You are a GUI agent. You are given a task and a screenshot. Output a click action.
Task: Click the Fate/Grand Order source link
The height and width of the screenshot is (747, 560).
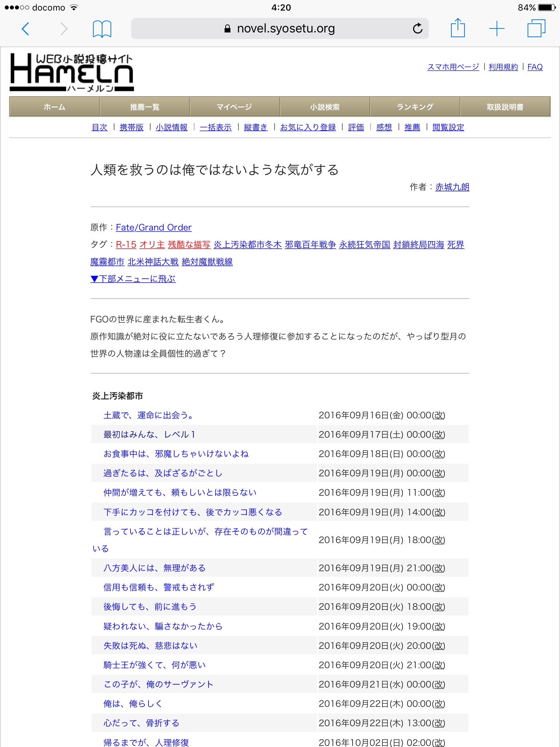pyautogui.click(x=153, y=228)
